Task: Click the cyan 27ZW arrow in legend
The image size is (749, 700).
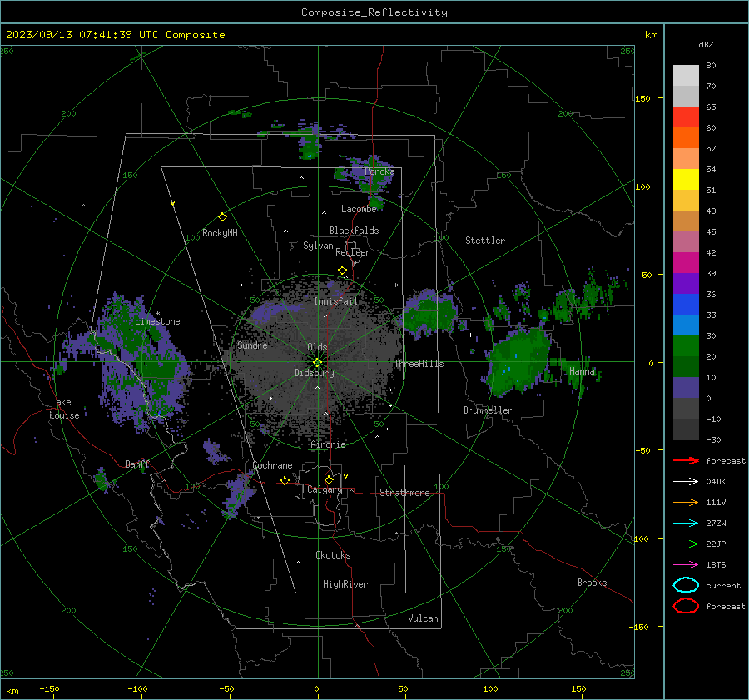Action: pyautogui.click(x=686, y=524)
